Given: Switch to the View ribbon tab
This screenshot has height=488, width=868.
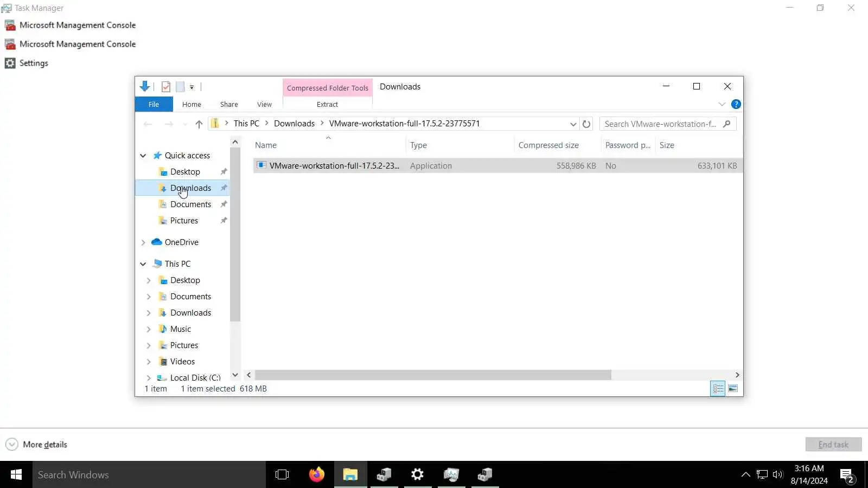Looking at the screenshot, I should pyautogui.click(x=264, y=104).
